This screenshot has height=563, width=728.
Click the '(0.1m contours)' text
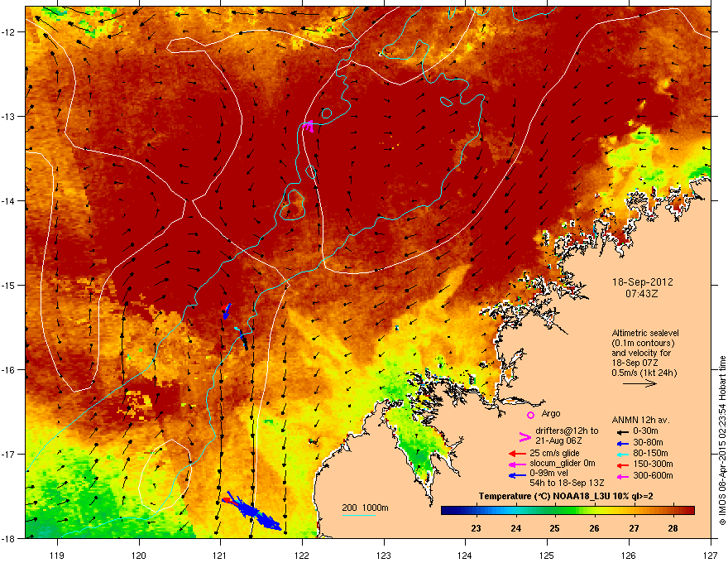pyautogui.click(x=643, y=344)
